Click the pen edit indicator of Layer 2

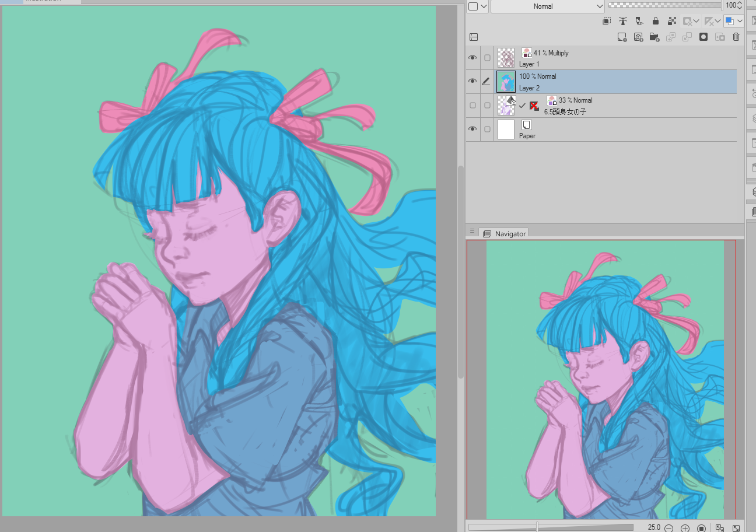(487, 82)
